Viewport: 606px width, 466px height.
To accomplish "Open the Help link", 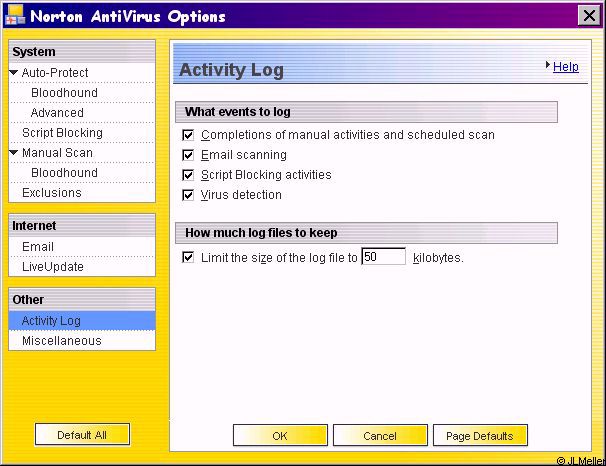I will click(x=565, y=67).
